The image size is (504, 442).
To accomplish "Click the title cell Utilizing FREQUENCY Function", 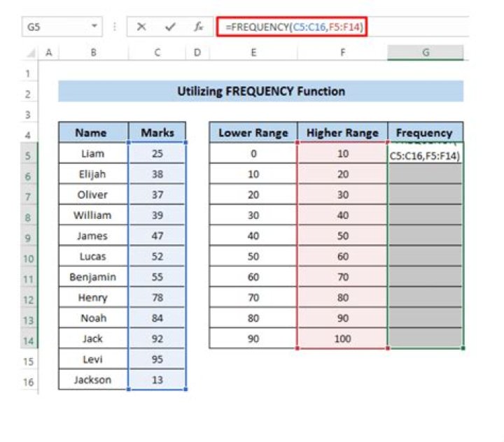I will tap(260, 91).
